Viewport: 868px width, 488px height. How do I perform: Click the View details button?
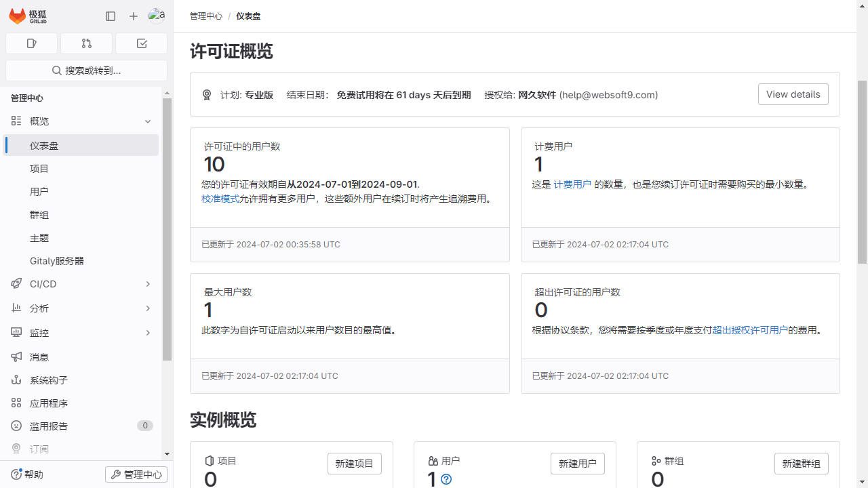[793, 94]
